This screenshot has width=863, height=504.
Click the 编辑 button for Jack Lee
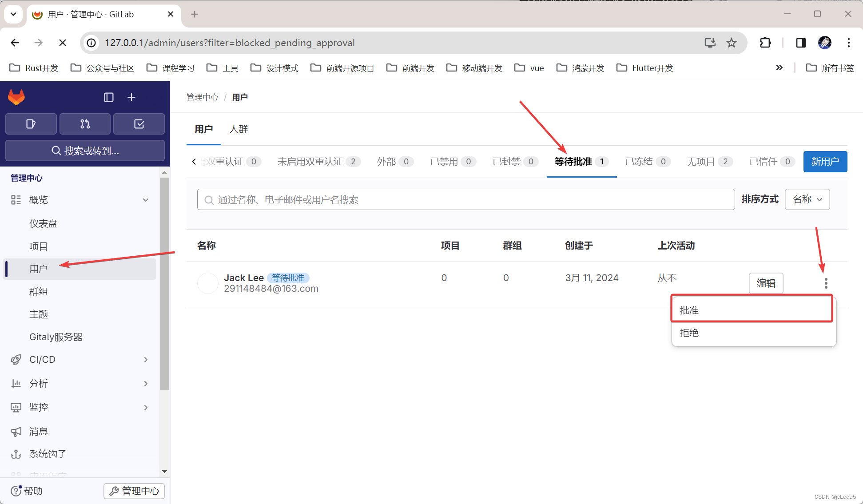tap(766, 283)
